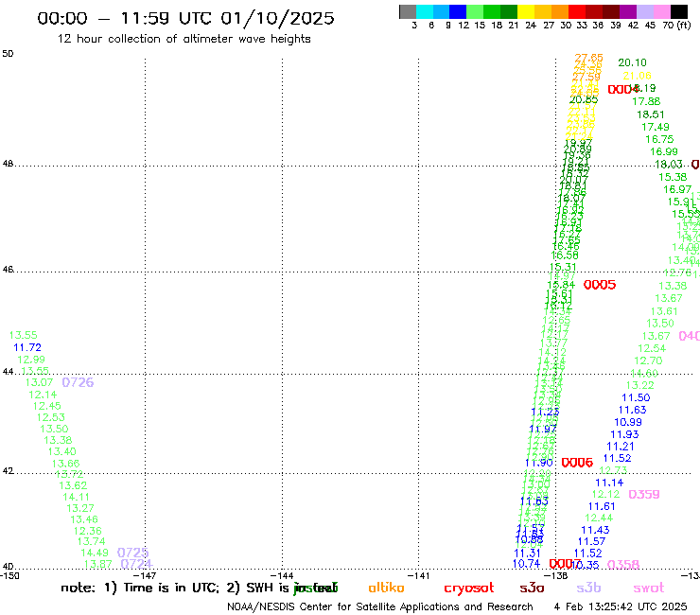Click the red 'cryosat' satellite label

click(469, 588)
